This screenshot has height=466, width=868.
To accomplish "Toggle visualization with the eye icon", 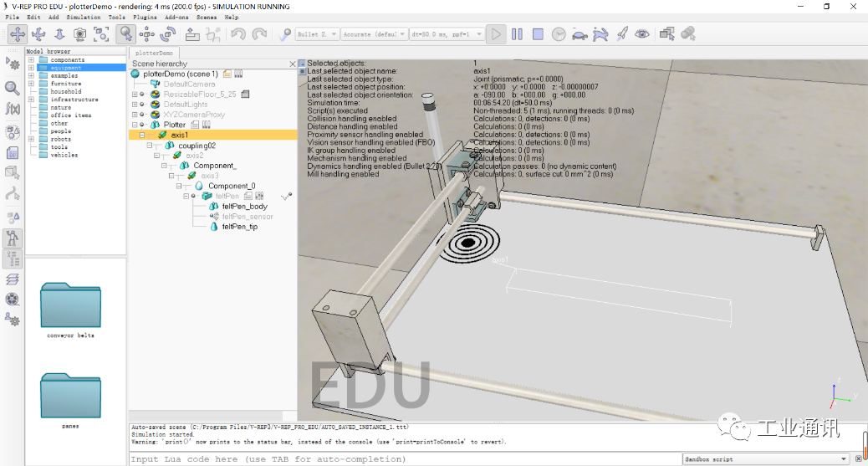I will 641,34.
